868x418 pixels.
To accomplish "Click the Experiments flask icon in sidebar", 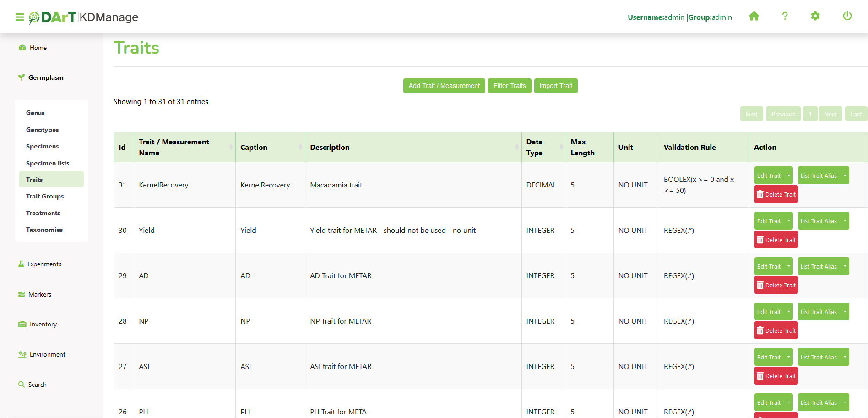I will [21, 264].
